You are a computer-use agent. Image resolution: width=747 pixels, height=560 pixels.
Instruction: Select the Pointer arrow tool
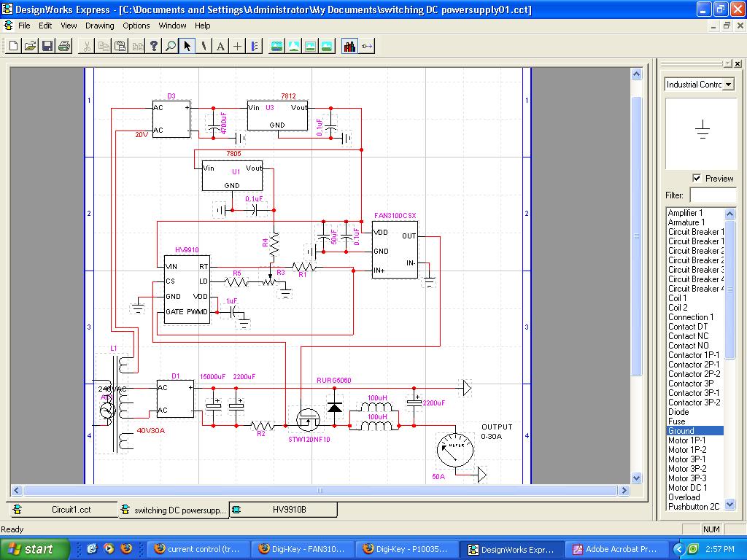[187, 46]
